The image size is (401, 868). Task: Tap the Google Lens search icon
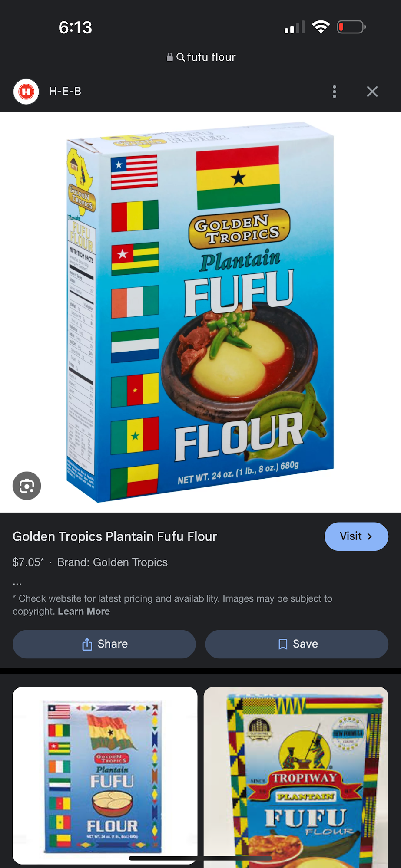coord(27,486)
